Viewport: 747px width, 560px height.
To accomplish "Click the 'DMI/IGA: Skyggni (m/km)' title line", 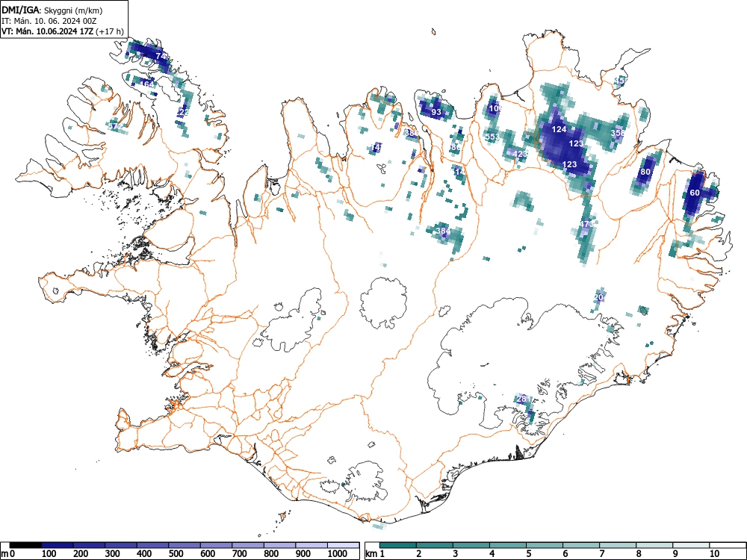I will click(x=52, y=10).
